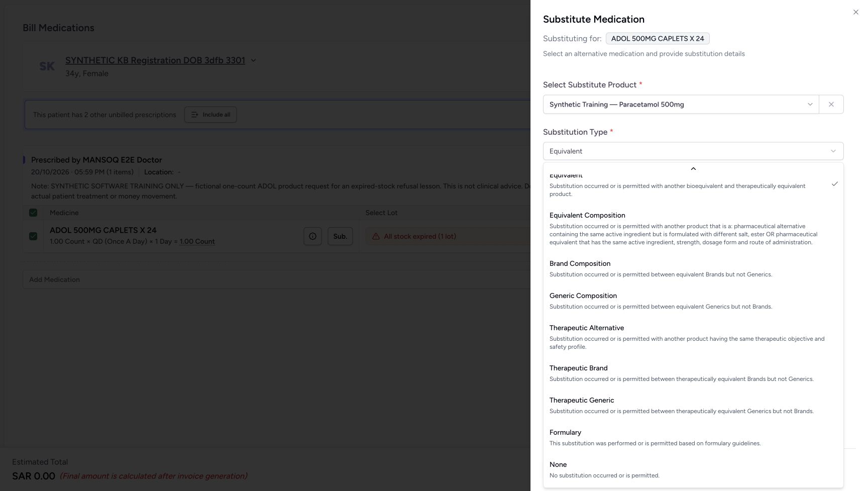The image size is (868, 491).
Task: Toggle the ADOL 500MG CAPLETS checkbox
Action: [x=33, y=236]
